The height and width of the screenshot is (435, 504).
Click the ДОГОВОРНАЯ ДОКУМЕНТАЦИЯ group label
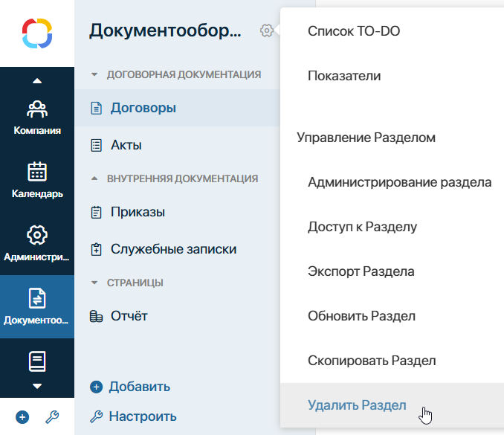pos(184,74)
